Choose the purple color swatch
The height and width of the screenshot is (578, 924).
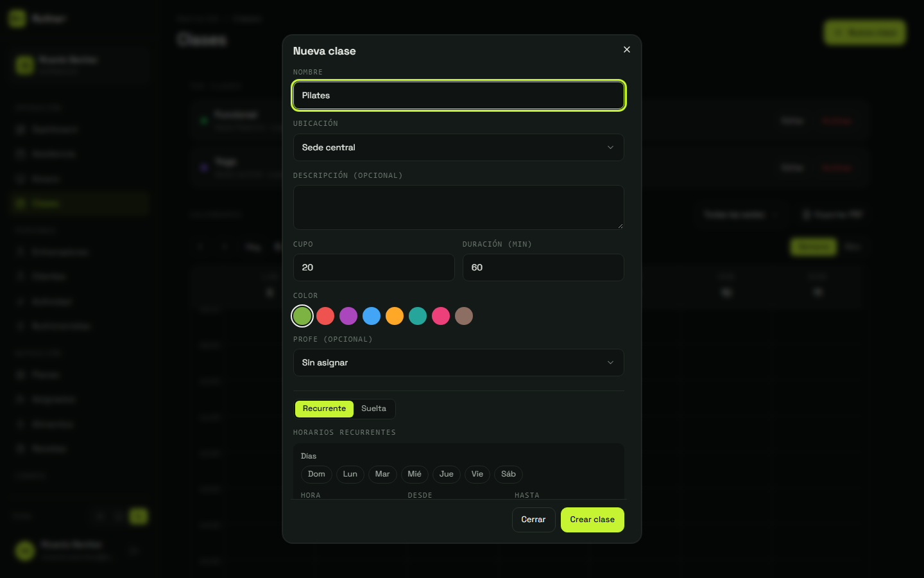coord(348,316)
